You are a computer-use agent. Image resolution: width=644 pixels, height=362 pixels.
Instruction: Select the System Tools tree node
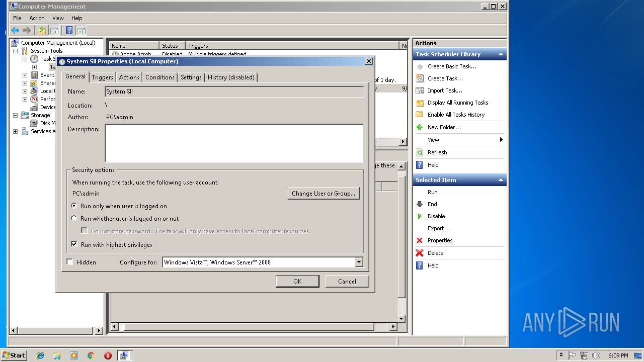[x=46, y=51]
